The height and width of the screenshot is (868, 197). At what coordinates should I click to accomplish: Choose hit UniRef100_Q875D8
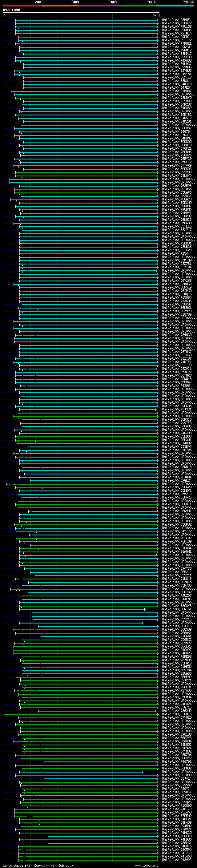click(x=176, y=660)
